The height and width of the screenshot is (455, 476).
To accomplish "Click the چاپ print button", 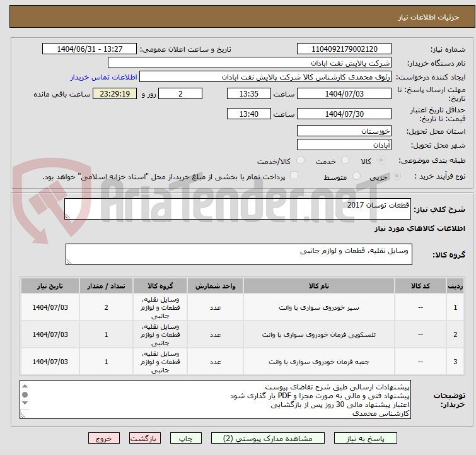I will tap(186, 439).
